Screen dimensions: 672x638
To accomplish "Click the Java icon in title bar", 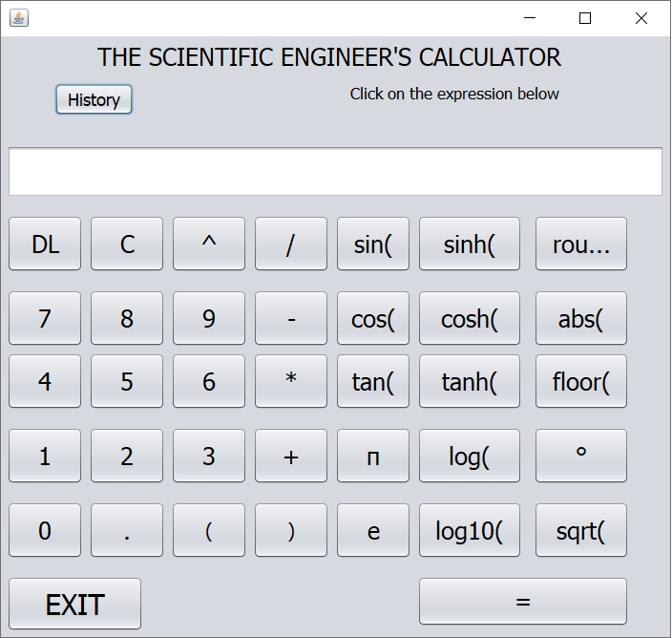I will coord(18,18).
